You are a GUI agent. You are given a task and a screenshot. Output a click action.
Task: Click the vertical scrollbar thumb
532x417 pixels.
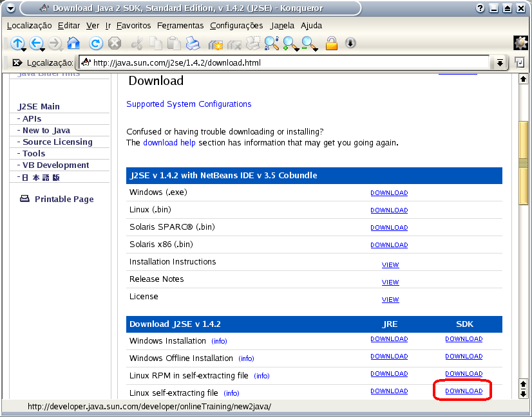point(524,163)
